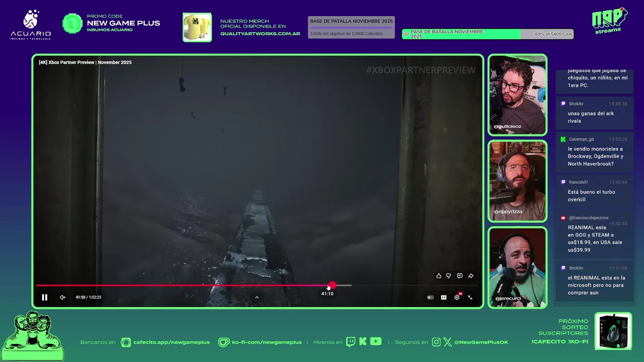
Task: Click the trio mascot logo at the bottom left
Action: point(32,336)
